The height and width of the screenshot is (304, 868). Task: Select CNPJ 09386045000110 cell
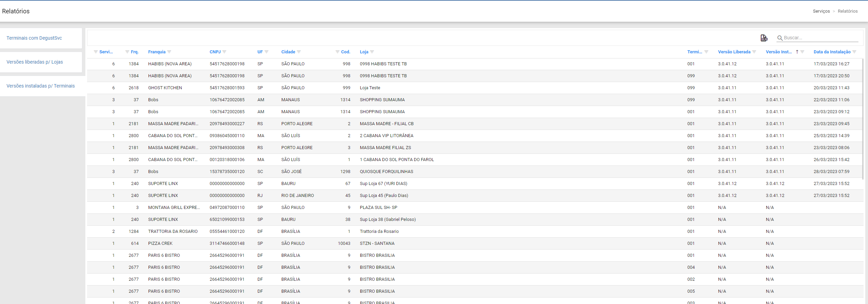click(227, 136)
